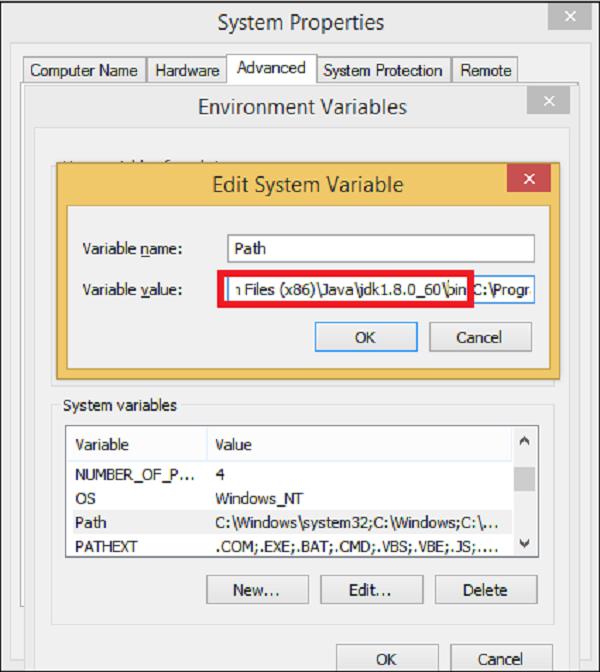The width and height of the screenshot is (600, 672).
Task: Click the C:\Windows\system32 value cell
Action: [357, 522]
